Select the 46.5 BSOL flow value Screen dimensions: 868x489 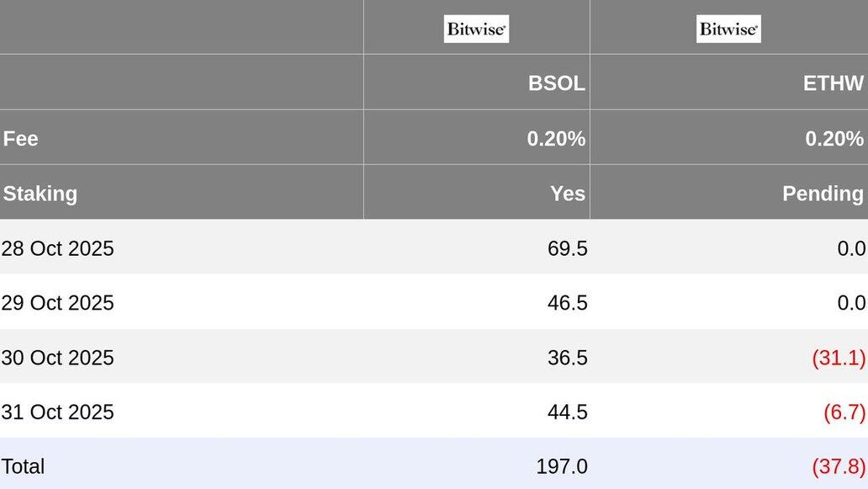pyautogui.click(x=567, y=303)
